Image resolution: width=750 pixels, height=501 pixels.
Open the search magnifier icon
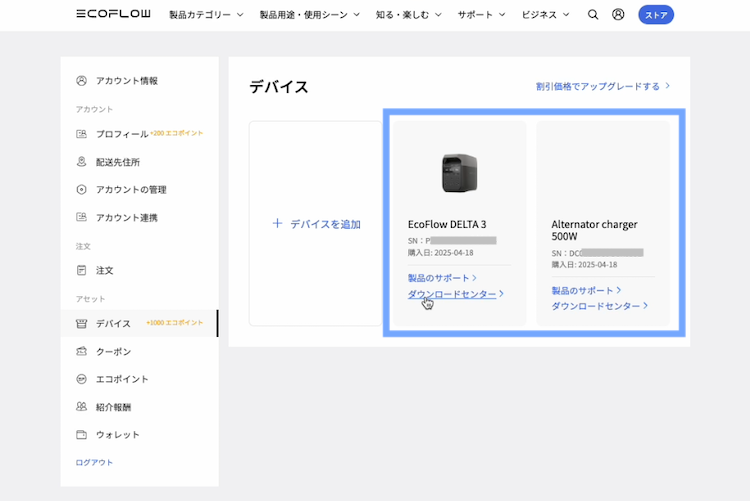point(593,15)
